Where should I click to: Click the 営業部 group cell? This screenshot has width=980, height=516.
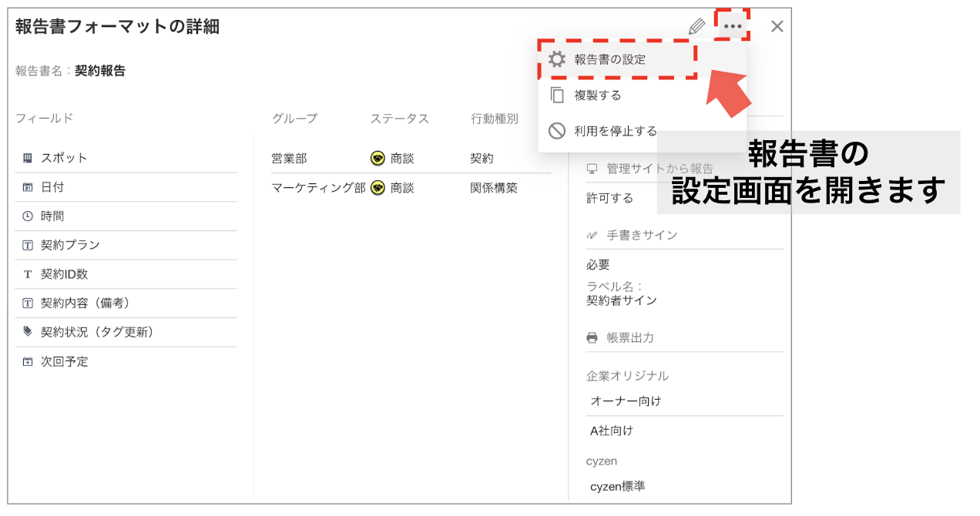289,158
